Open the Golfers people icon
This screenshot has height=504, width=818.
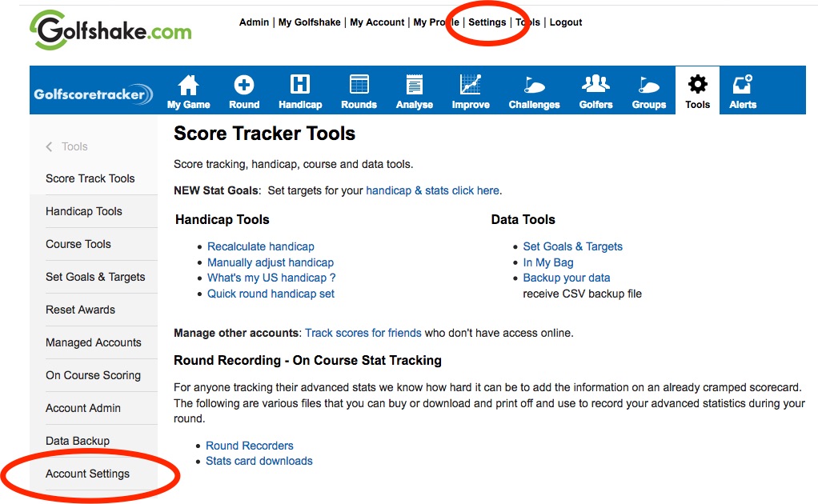point(595,83)
